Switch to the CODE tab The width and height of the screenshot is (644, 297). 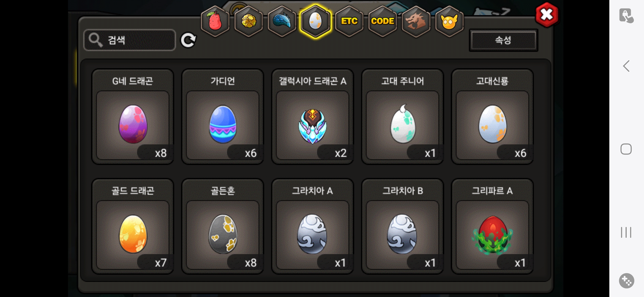click(x=383, y=21)
